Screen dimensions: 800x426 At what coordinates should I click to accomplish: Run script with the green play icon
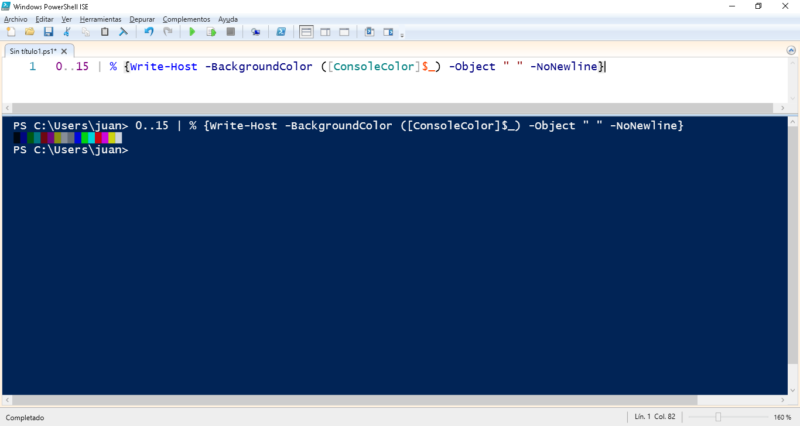pyautogui.click(x=192, y=32)
